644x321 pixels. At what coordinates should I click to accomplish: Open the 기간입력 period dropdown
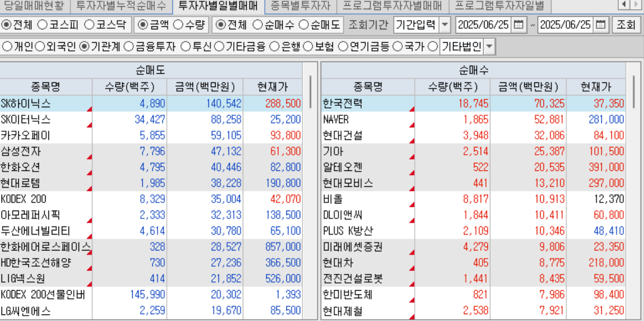(445, 25)
